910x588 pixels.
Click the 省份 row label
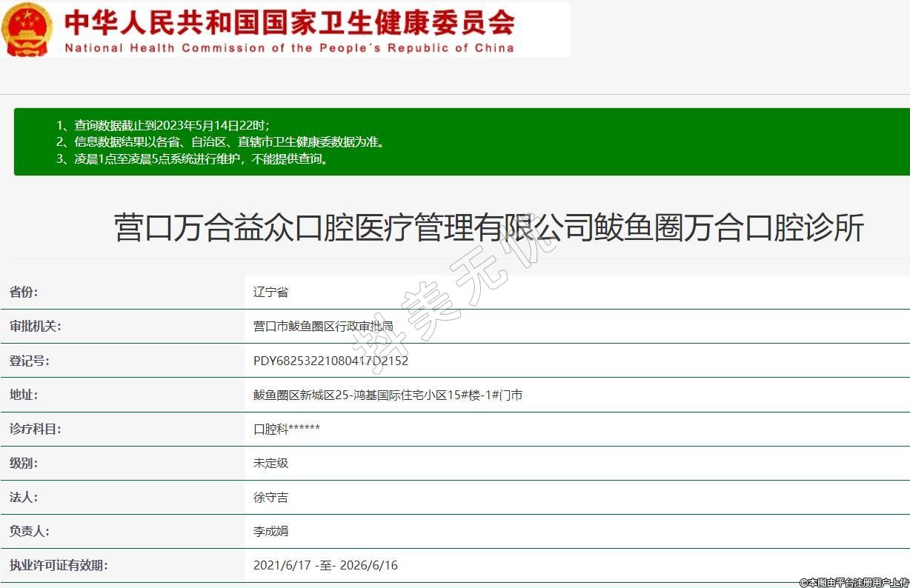tap(24, 292)
